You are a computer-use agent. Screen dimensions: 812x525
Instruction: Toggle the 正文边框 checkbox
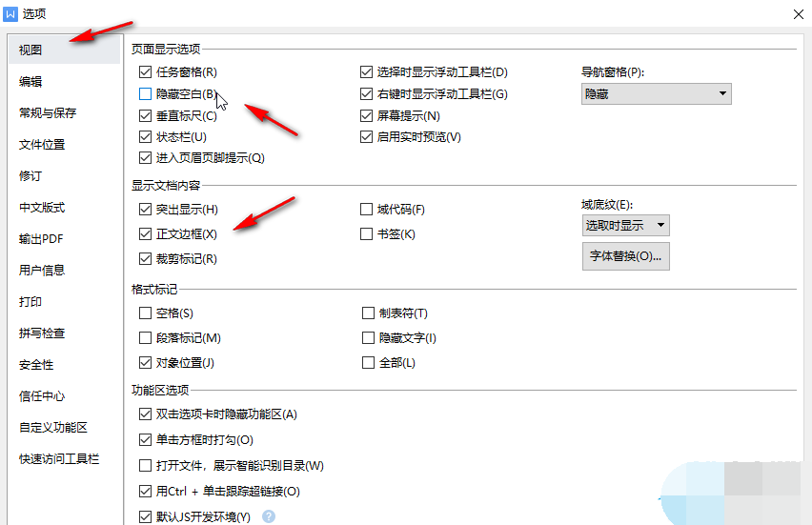(x=145, y=233)
